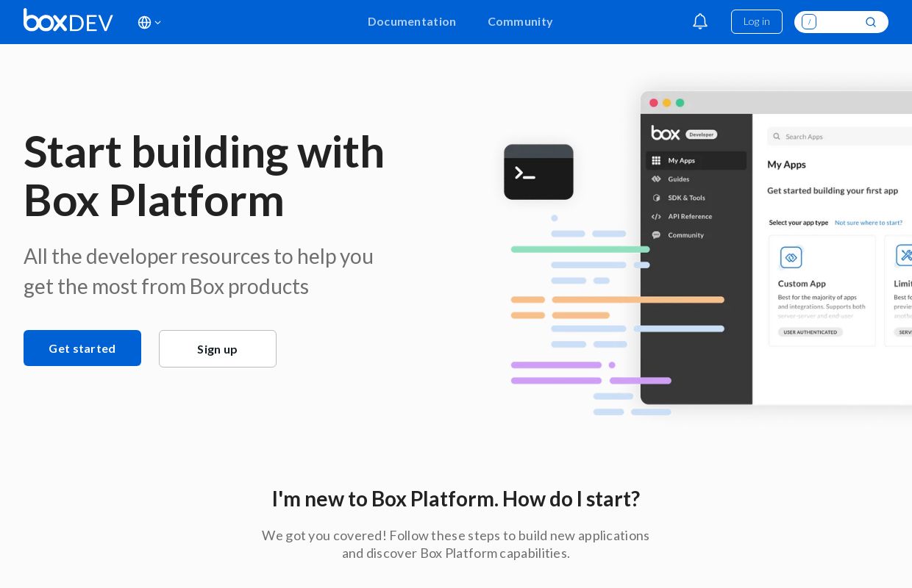Open the Documentation menu
The image size is (912, 588).
412,22
